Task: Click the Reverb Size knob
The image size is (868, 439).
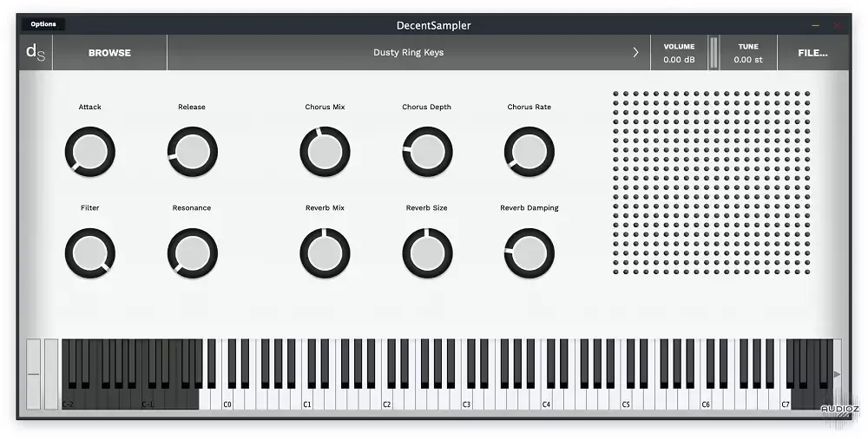Action: [x=427, y=253]
